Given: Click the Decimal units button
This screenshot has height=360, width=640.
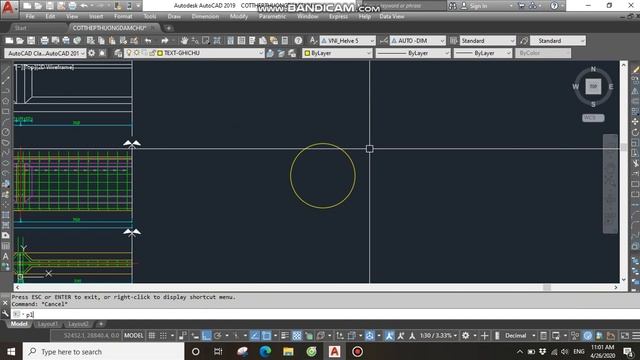Looking at the screenshot, I should (x=516, y=336).
